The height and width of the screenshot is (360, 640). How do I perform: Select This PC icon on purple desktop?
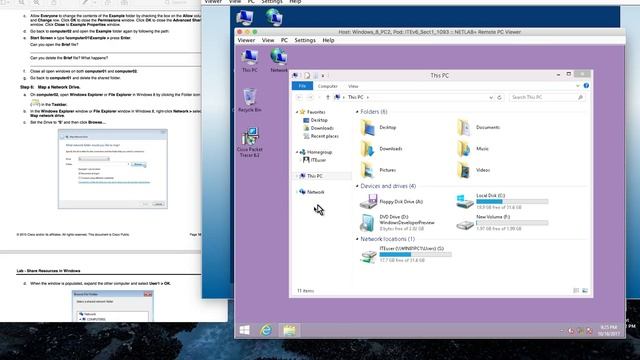coord(250,60)
